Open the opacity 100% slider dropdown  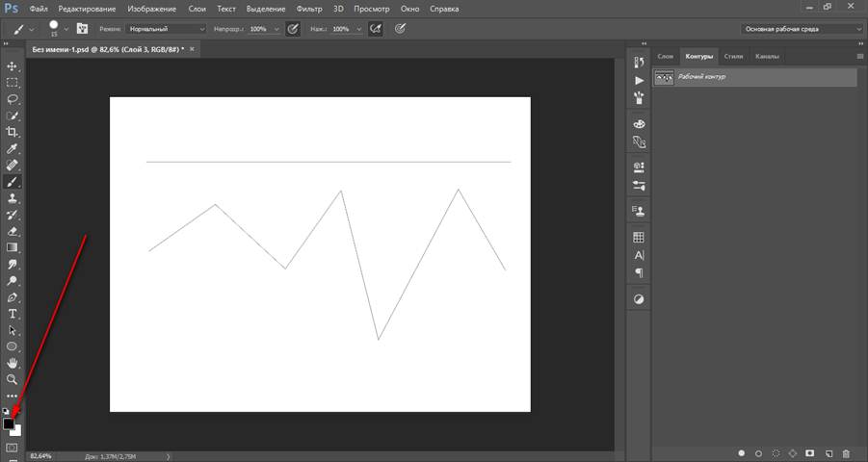[x=276, y=29]
